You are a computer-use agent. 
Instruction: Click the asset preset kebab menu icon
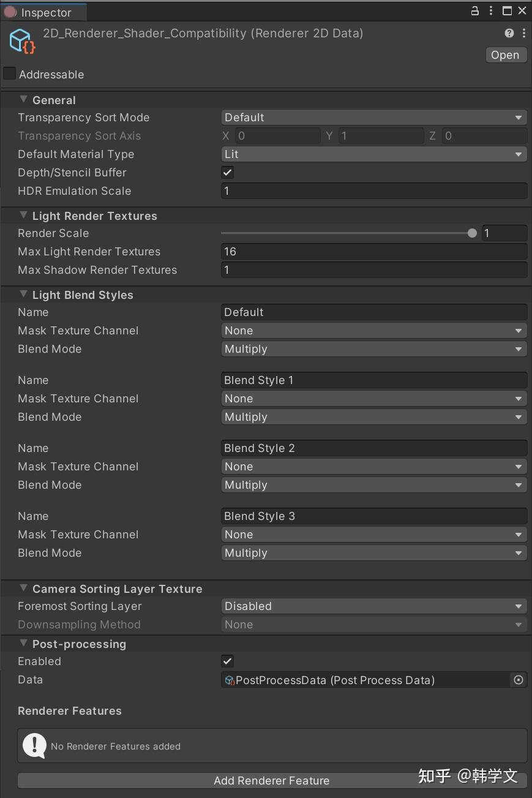(x=523, y=33)
